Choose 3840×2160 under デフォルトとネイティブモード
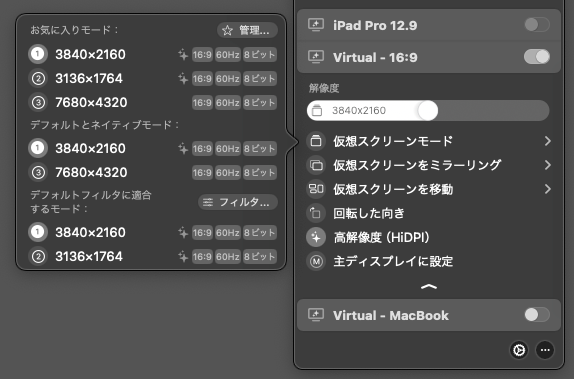 coord(90,148)
